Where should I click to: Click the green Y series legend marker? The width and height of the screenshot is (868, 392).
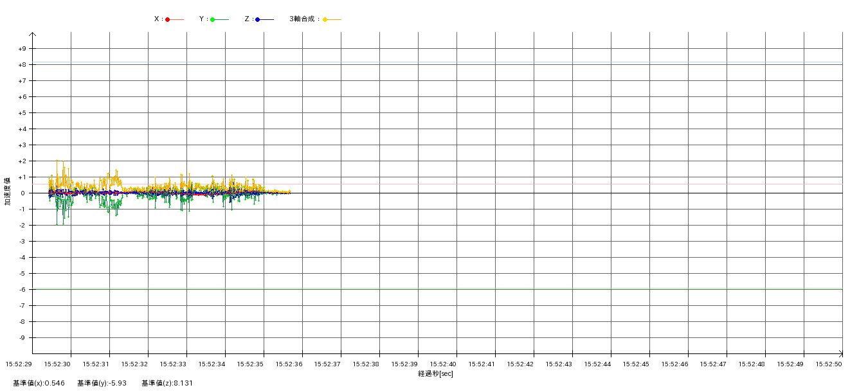[x=213, y=19]
